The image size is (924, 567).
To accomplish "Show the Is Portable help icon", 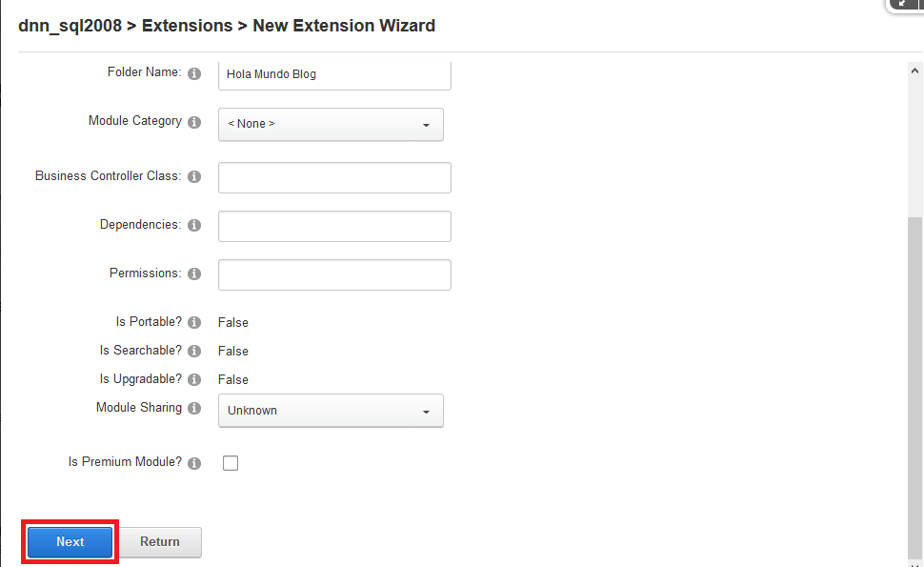I will [194, 322].
